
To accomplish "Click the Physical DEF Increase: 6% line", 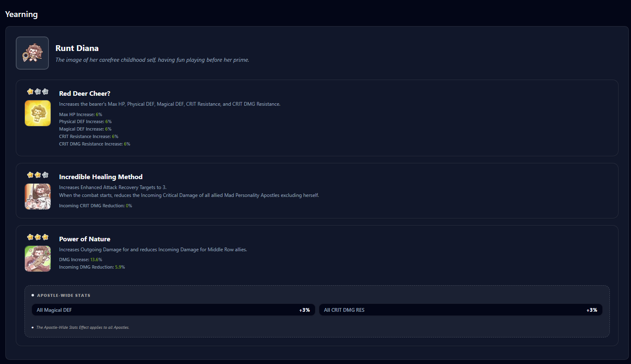I will click(x=85, y=121).
